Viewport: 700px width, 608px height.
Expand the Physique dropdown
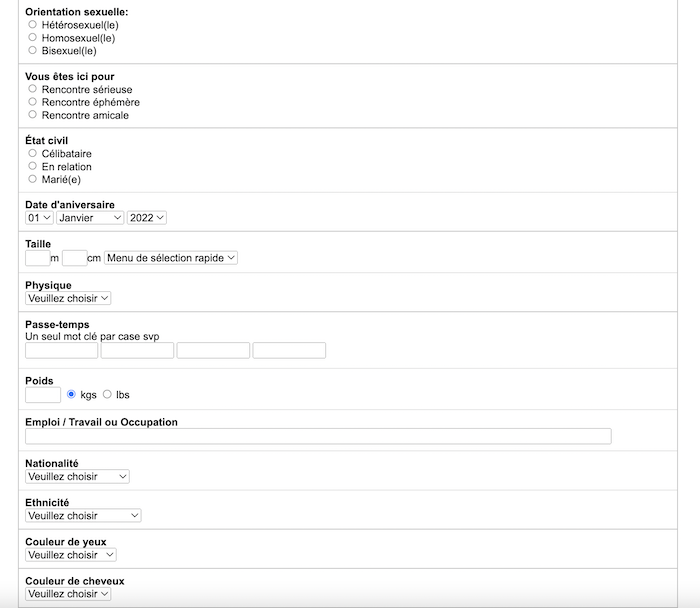68,298
